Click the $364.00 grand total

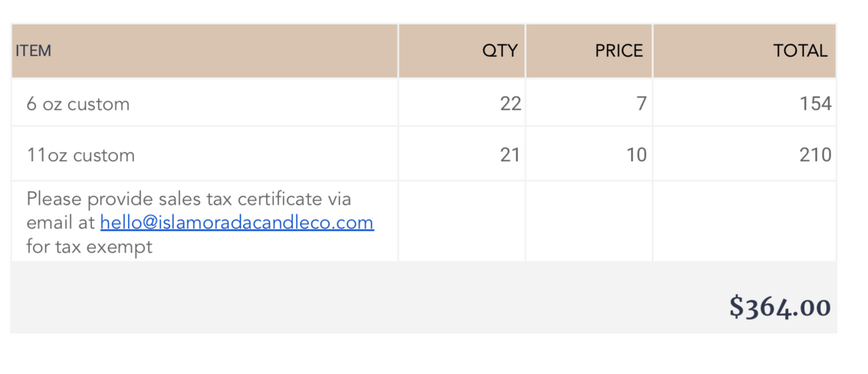pyautogui.click(x=780, y=306)
